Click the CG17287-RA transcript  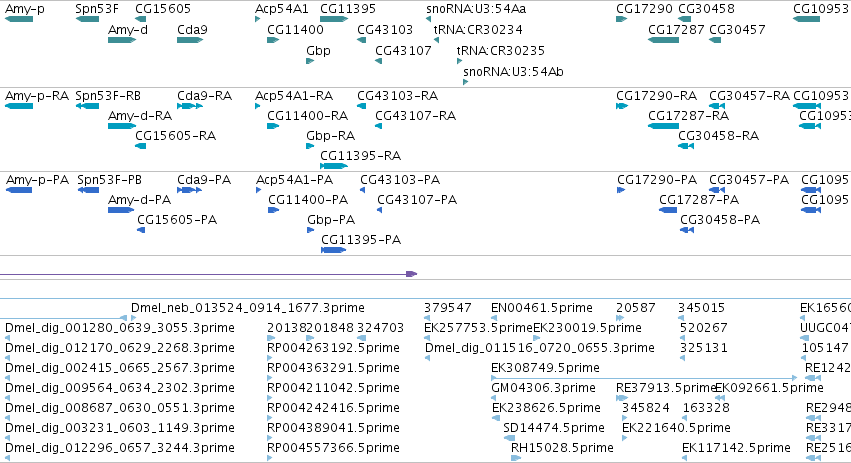pos(663,126)
